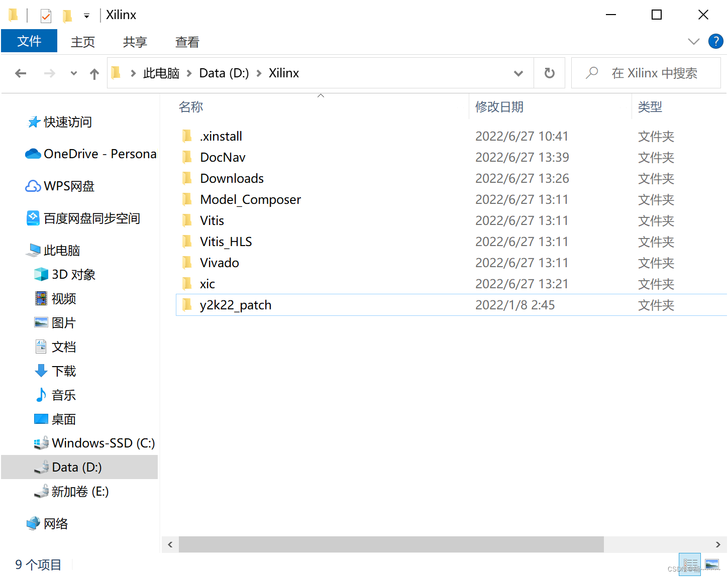728x577 pixels.
Task: Click the horizontal scrollbar thumb
Action: pos(391,544)
